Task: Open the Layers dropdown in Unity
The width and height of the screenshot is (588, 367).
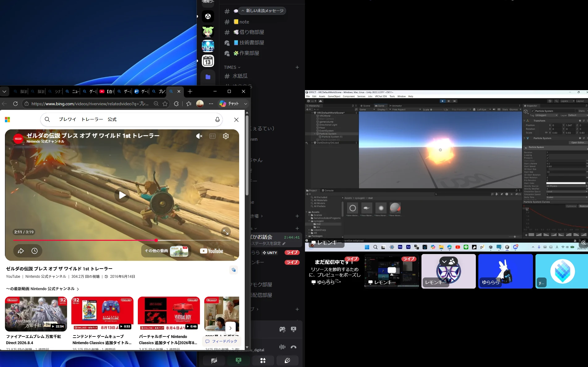Action: pyautogui.click(x=568, y=101)
